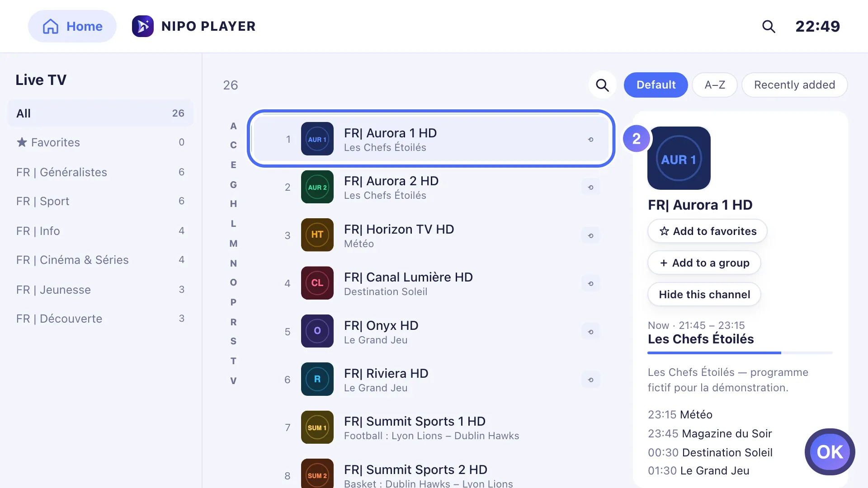Click large AUR 1 logo in details panel

point(679,158)
